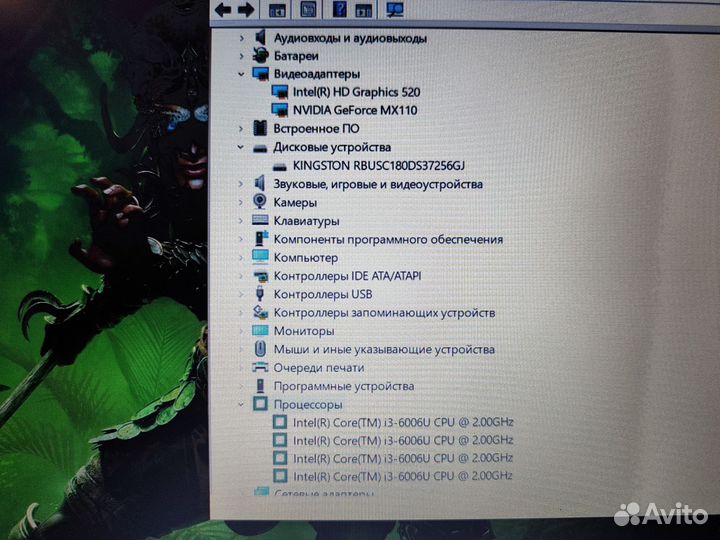Viewport: 720px width, 540px height.
Task: Click the display icon beside Видеоадаптеры
Action: [x=260, y=73]
